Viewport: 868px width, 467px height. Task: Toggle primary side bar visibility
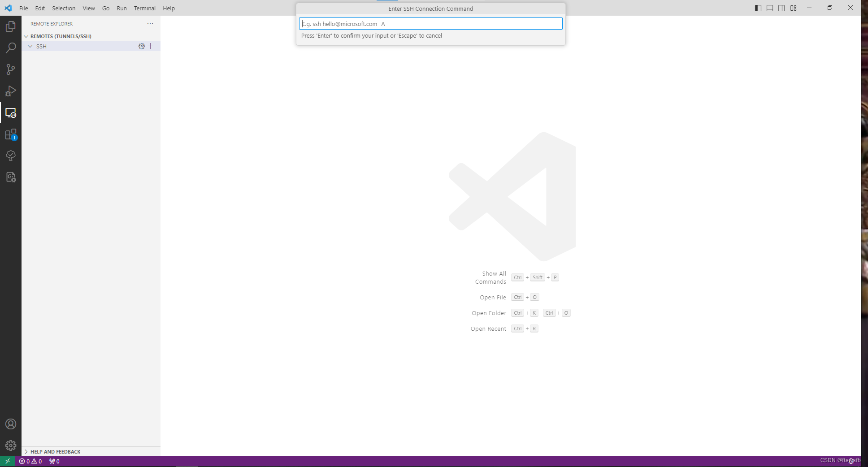coord(758,8)
